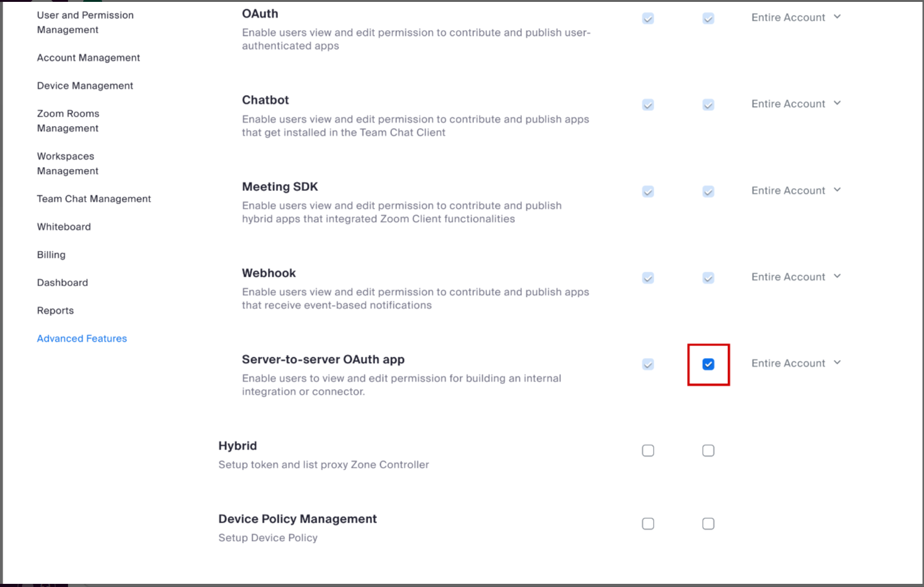Open Advanced Features section

(x=82, y=339)
